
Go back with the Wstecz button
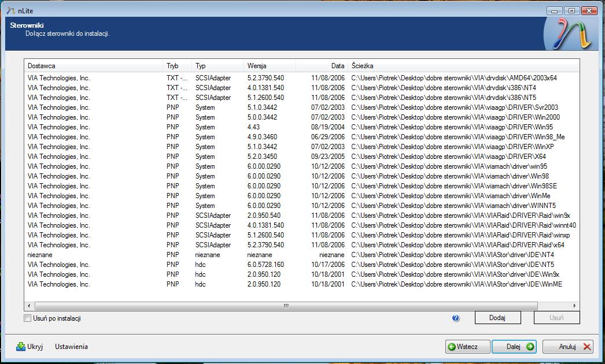coord(468,347)
